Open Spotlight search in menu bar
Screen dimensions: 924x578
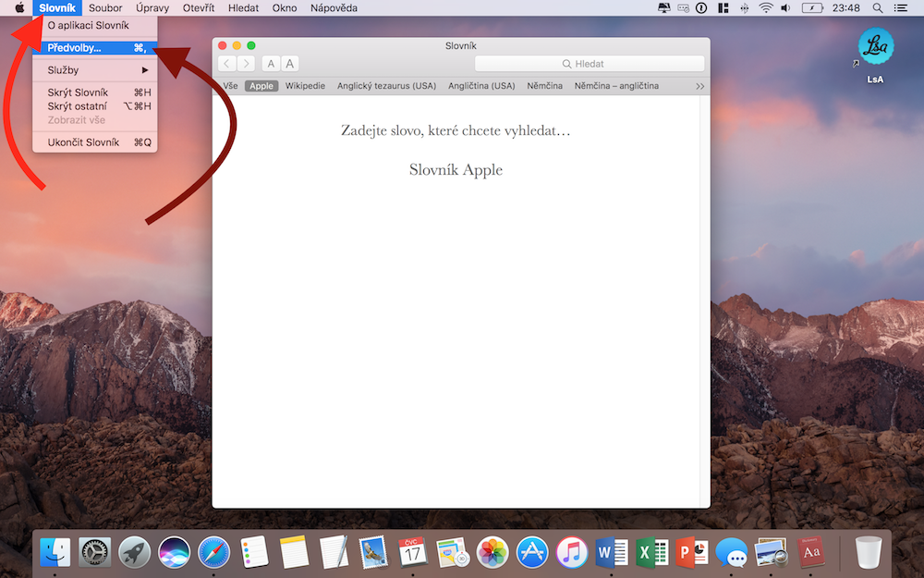(x=878, y=7)
